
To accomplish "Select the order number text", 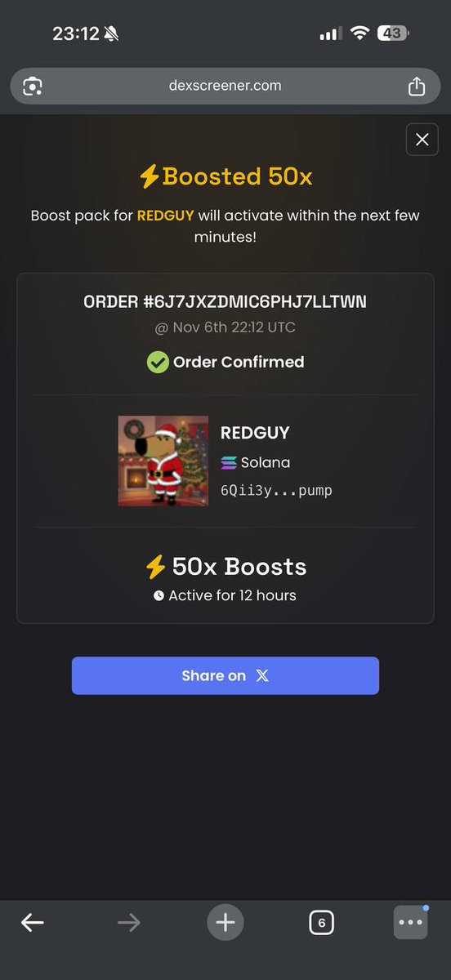I will click(225, 301).
